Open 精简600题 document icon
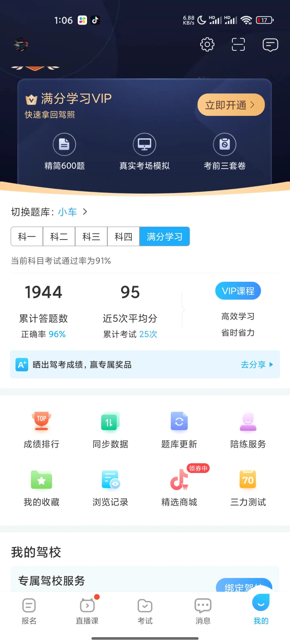This screenshot has width=290, height=644. [x=64, y=144]
